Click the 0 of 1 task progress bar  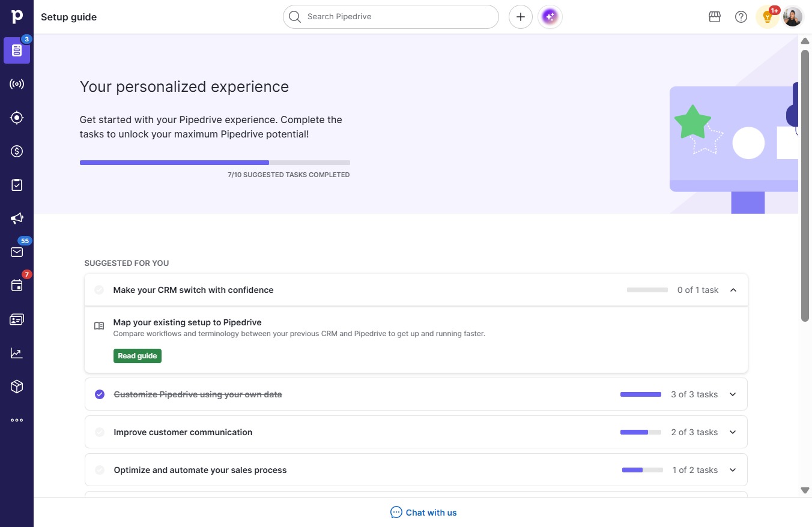click(x=647, y=290)
